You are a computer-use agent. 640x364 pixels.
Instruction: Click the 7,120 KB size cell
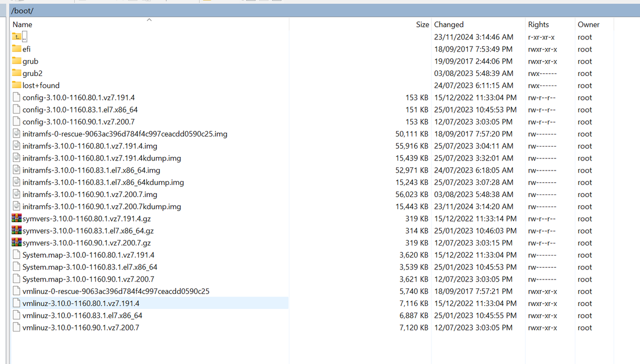[x=413, y=327]
